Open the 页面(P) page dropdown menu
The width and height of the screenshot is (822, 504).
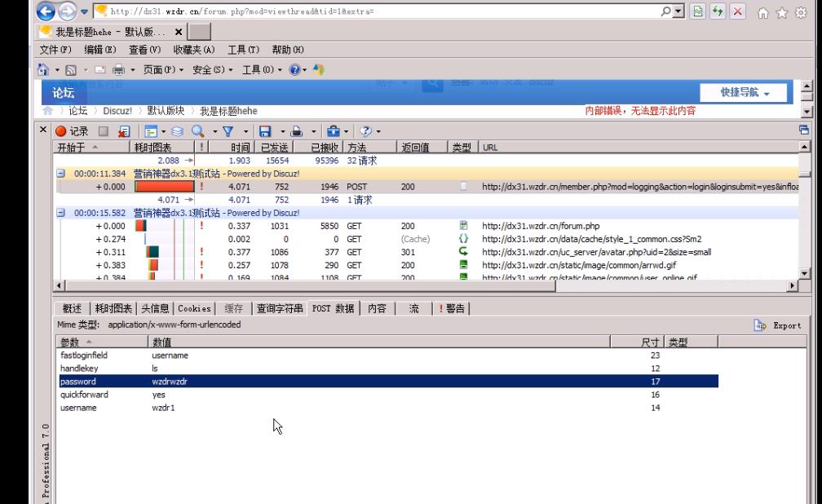click(x=163, y=70)
